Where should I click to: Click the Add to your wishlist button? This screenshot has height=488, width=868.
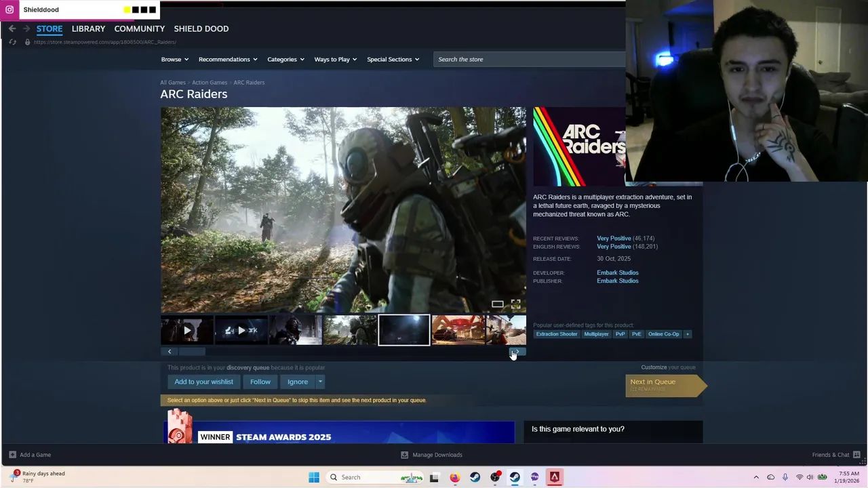[x=203, y=382]
